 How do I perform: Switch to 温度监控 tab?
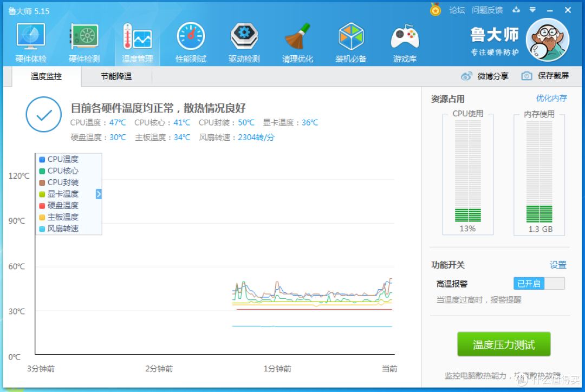point(46,76)
